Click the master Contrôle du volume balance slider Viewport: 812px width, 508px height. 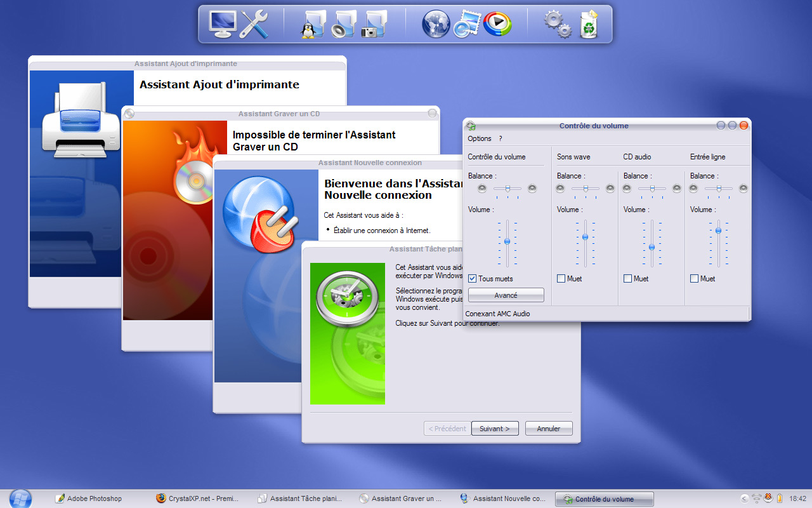pos(507,189)
